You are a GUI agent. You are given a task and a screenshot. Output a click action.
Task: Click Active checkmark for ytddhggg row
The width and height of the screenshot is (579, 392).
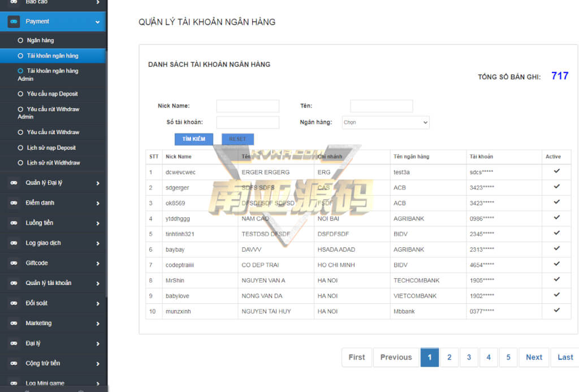click(556, 218)
